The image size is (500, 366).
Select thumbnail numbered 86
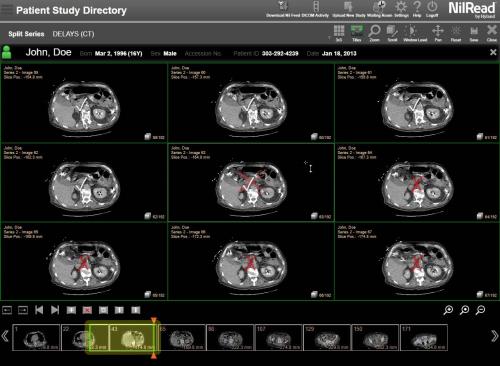230,338
